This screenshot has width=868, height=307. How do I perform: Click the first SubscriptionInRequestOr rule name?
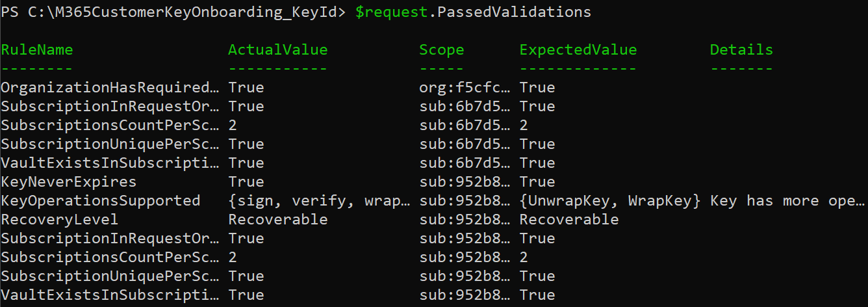[x=110, y=106]
